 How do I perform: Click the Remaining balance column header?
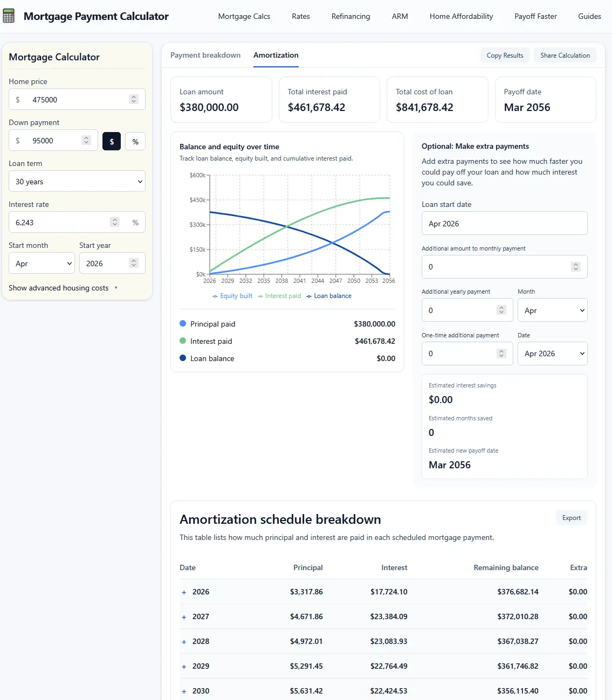coord(506,567)
